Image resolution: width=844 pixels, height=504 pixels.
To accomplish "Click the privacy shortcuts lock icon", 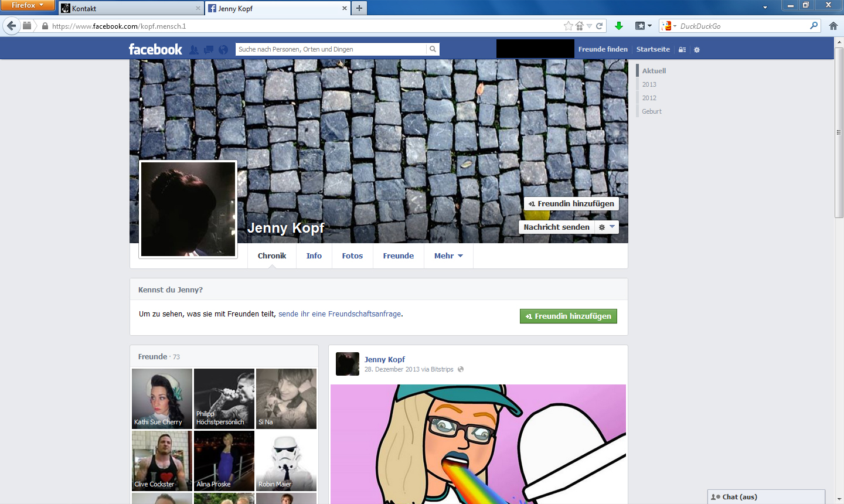I will pyautogui.click(x=682, y=50).
